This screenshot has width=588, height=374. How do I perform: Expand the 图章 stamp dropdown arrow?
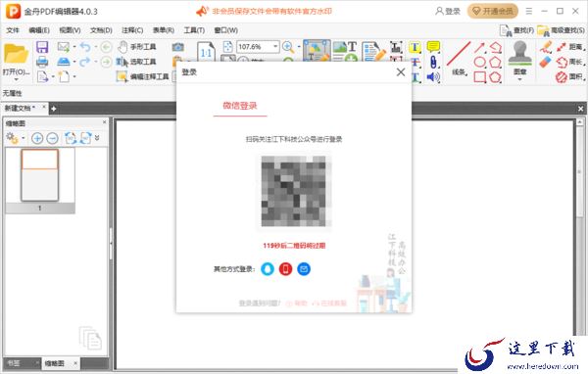[519, 79]
